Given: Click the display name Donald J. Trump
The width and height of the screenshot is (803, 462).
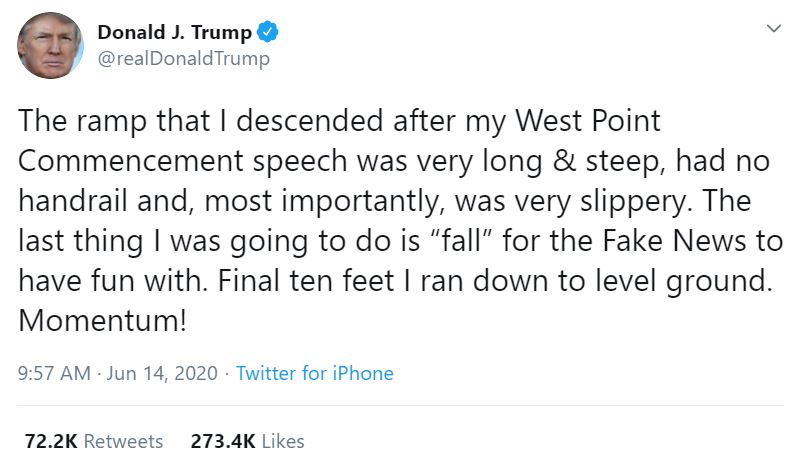Looking at the screenshot, I should click(x=175, y=32).
